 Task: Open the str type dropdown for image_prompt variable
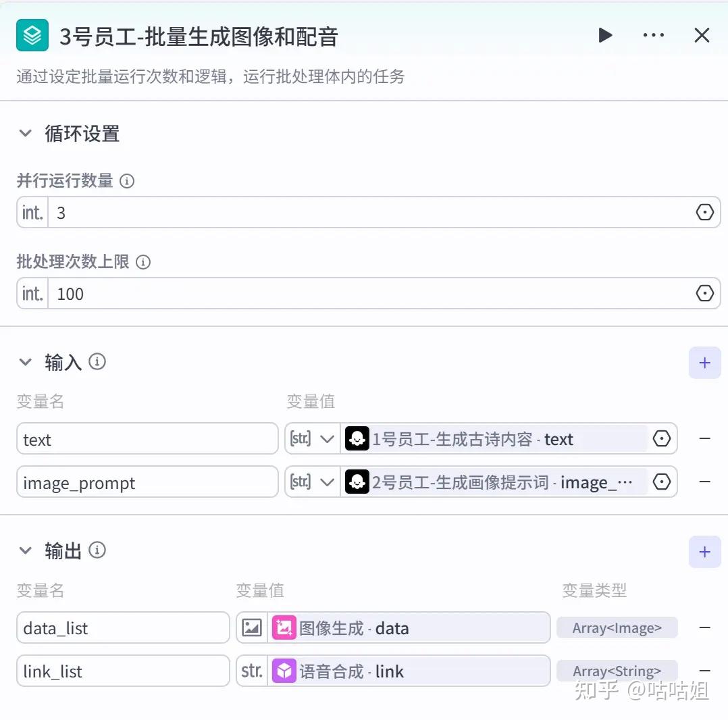tap(313, 482)
